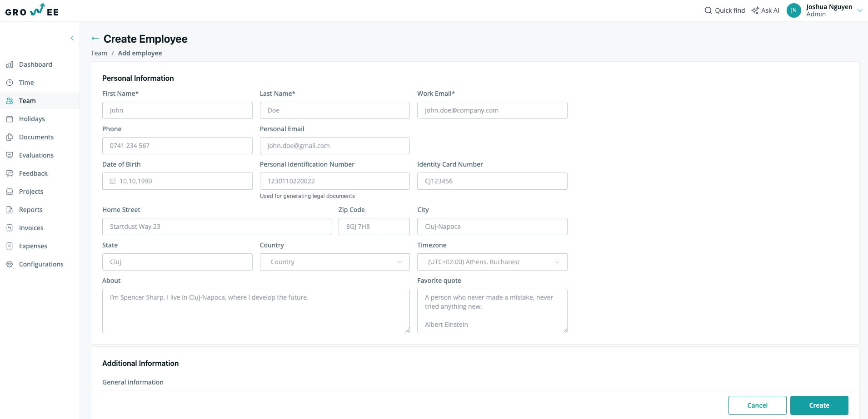Click the Documents icon in sidebar

[10, 137]
